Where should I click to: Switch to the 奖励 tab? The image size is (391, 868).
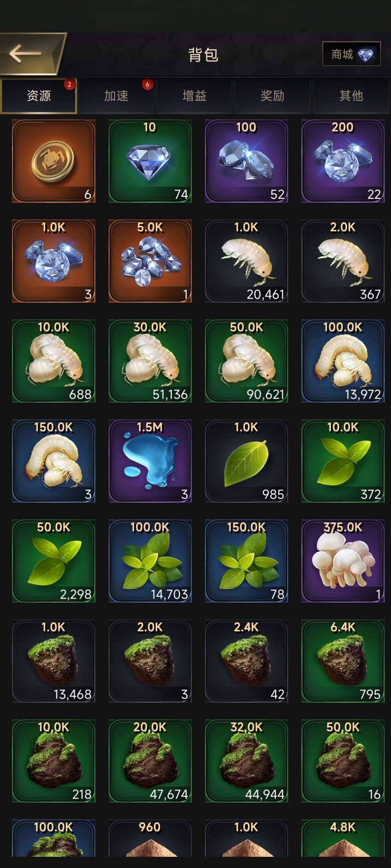273,96
